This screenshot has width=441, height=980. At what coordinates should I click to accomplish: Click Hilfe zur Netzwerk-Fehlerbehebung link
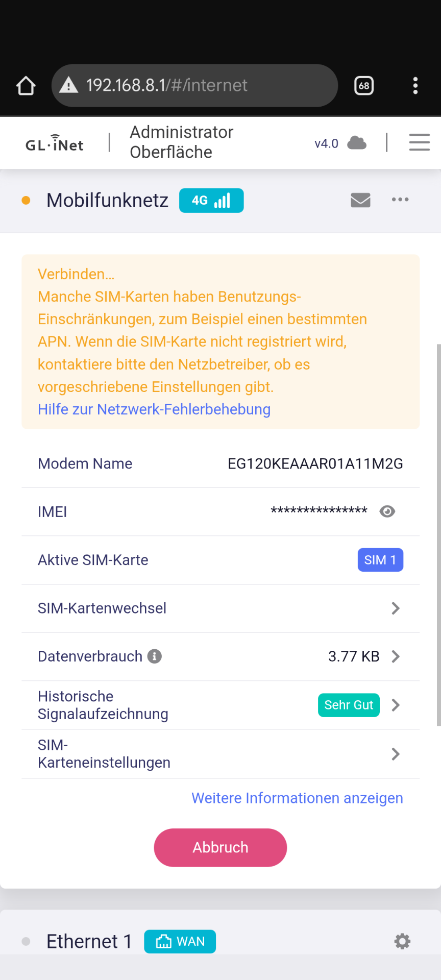pos(154,409)
